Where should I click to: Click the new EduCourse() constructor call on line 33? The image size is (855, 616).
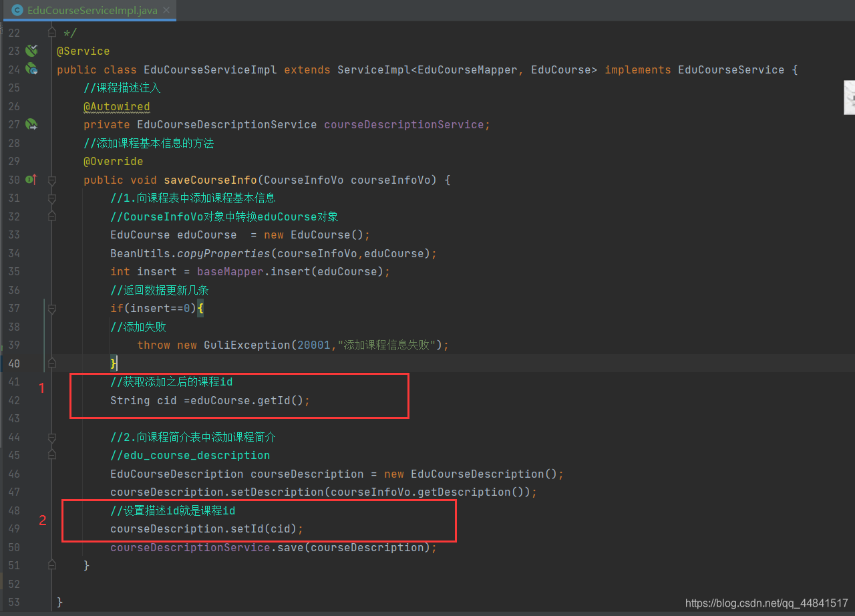314,235
